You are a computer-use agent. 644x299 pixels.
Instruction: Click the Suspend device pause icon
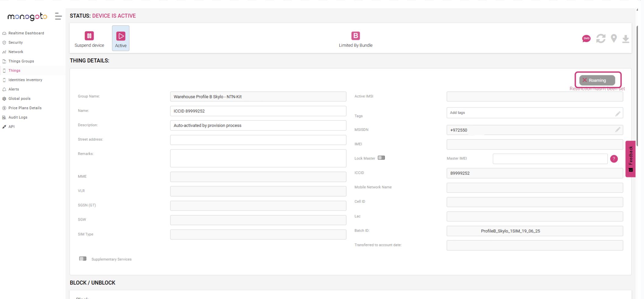(x=89, y=36)
